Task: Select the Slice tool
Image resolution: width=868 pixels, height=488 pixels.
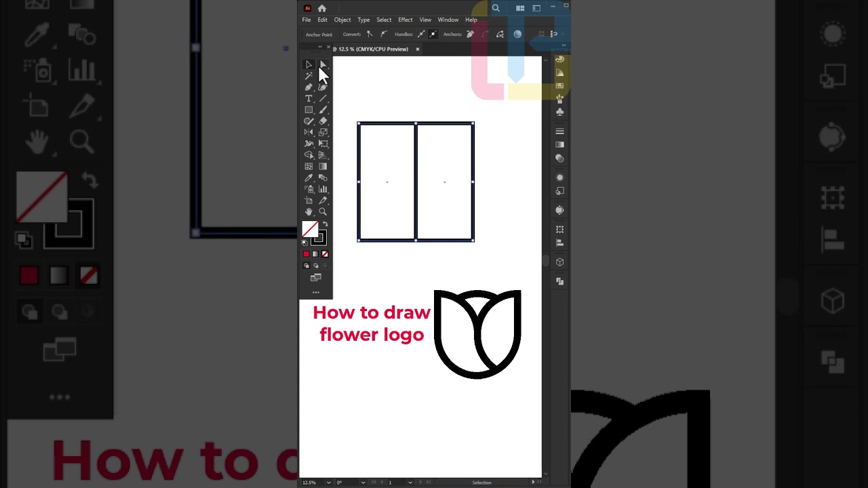Action: [x=323, y=201]
